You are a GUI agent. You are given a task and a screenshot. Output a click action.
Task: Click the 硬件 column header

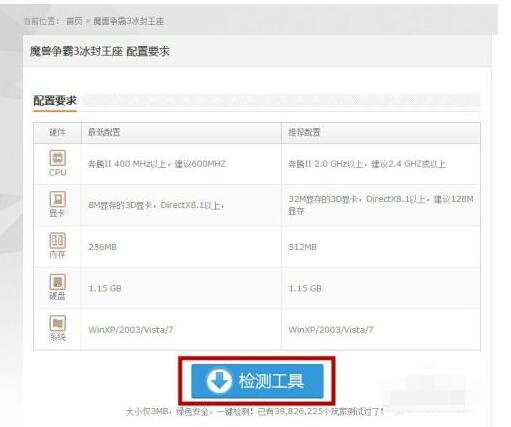point(57,132)
